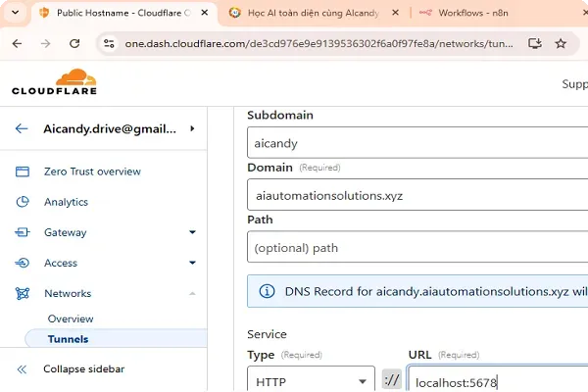Image resolution: width=588 pixels, height=392 pixels.
Task: Click the browser forward arrow
Action: click(45, 44)
